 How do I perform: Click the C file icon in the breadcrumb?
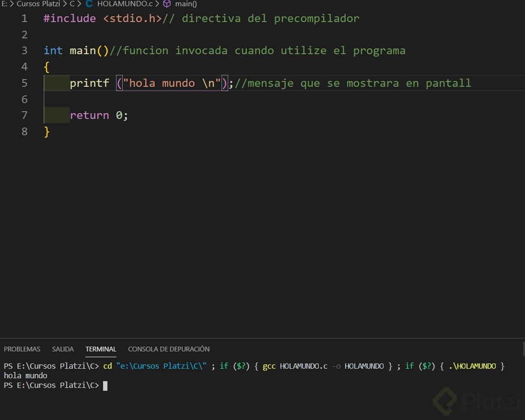pyautogui.click(x=89, y=4)
